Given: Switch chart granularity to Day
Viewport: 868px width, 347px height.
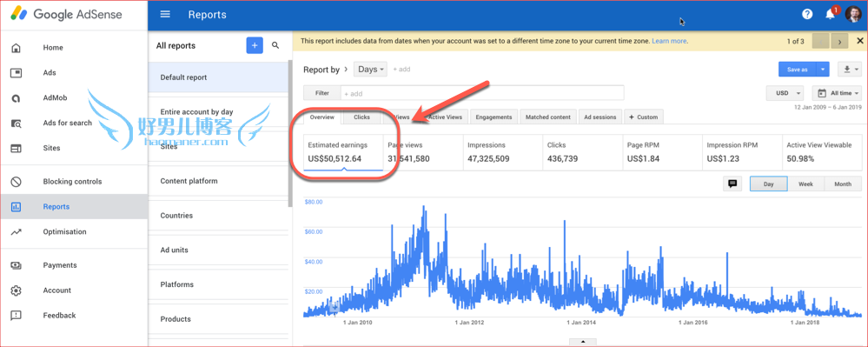Looking at the screenshot, I should [768, 184].
